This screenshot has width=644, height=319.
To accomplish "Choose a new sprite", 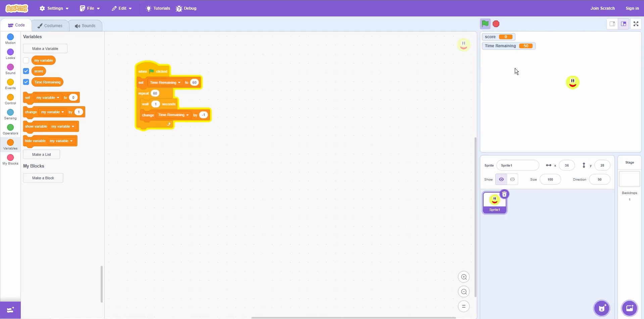I will pyautogui.click(x=602, y=308).
